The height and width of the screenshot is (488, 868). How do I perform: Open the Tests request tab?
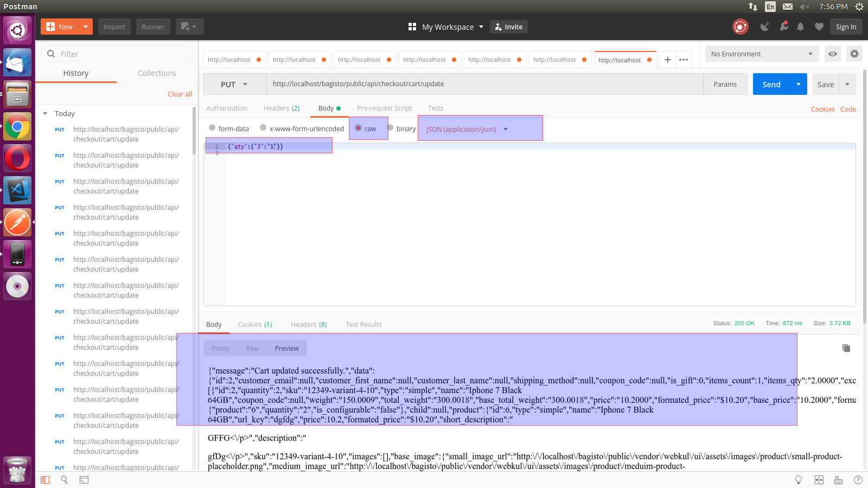pos(436,108)
